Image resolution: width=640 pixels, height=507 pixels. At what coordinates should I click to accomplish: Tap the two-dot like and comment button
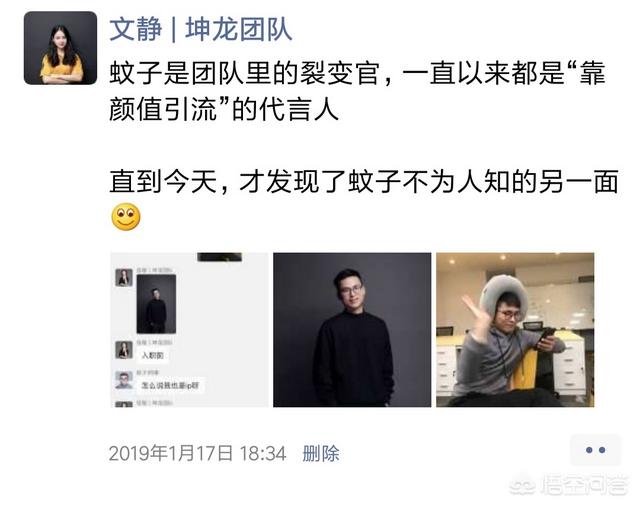tap(595, 450)
